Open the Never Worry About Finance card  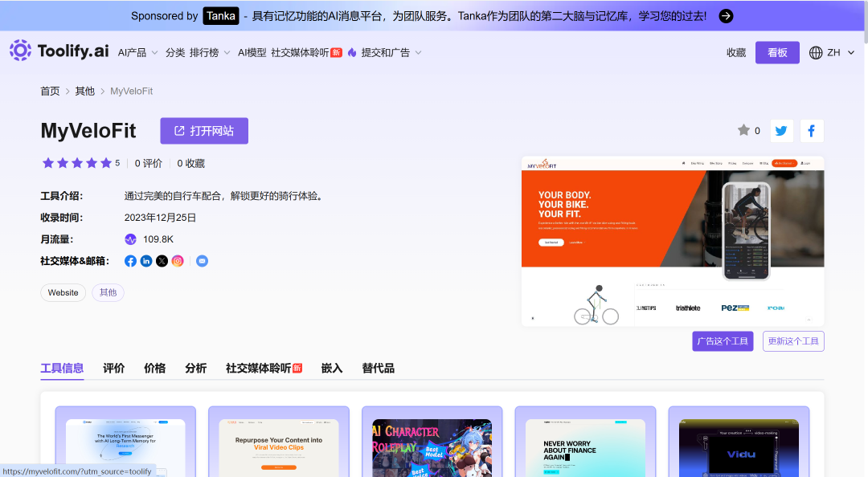pyautogui.click(x=586, y=442)
